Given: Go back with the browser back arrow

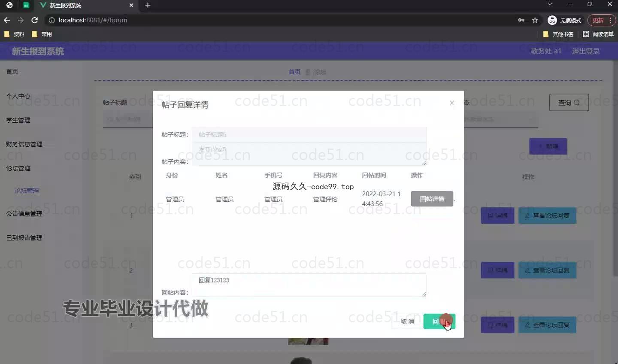Looking at the screenshot, I should pos(7,20).
